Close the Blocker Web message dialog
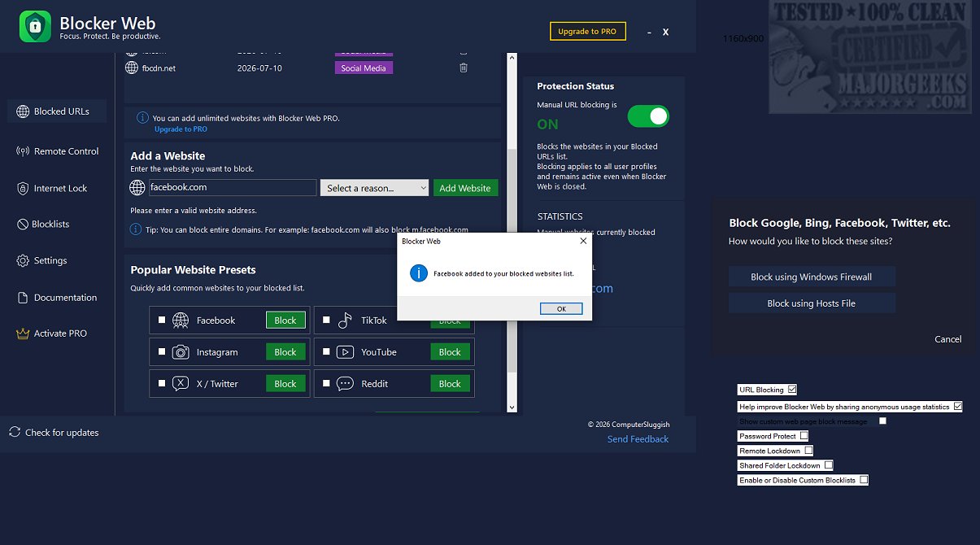The height and width of the screenshot is (545, 980). pos(583,242)
